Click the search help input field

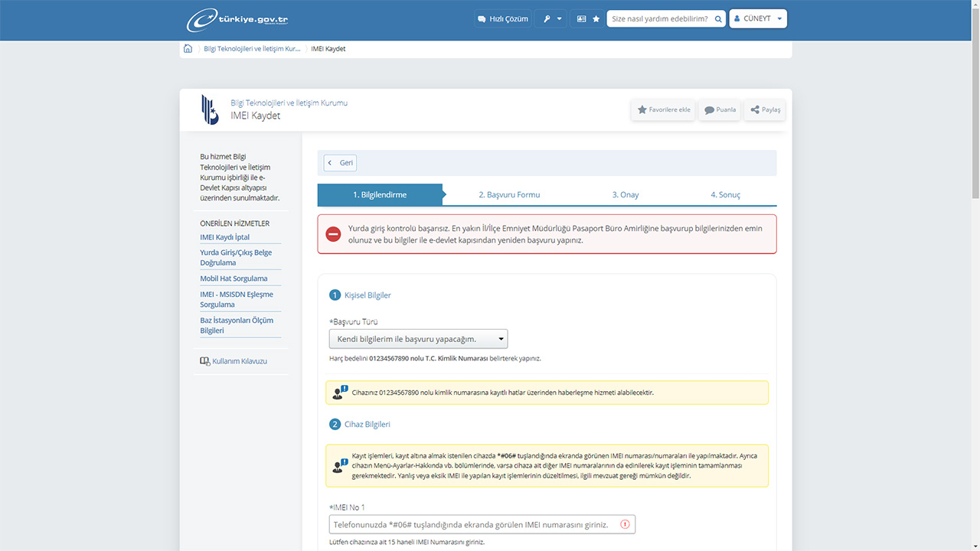[x=658, y=19]
